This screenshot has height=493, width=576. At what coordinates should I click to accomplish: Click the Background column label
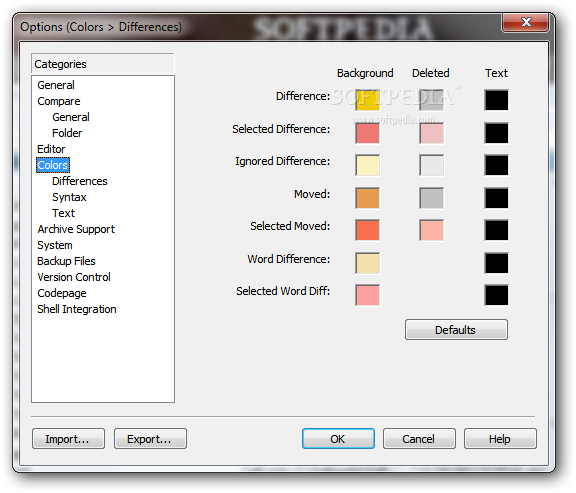365,73
